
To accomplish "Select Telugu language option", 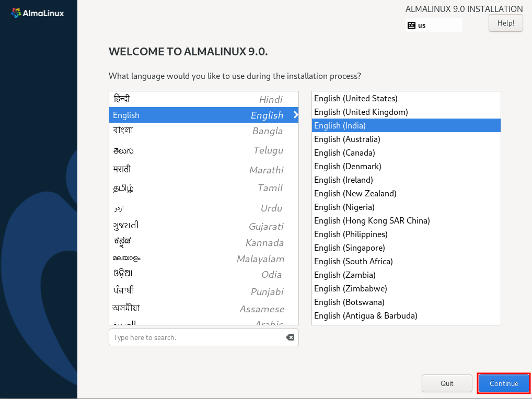I will (x=204, y=150).
